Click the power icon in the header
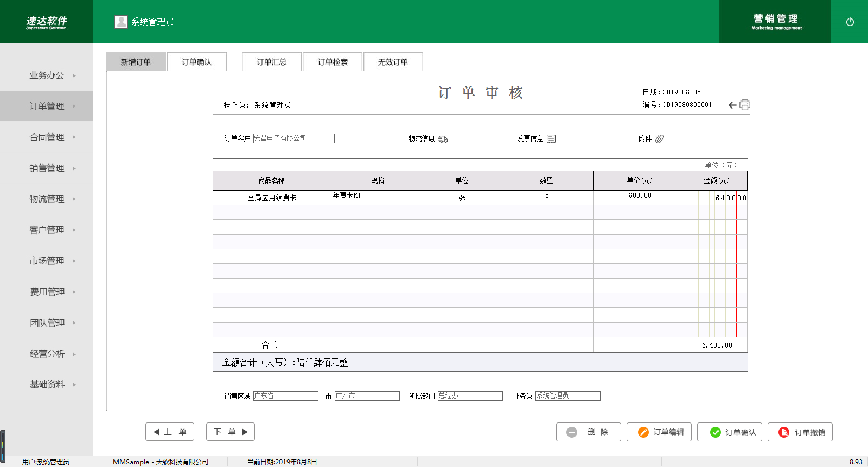The width and height of the screenshot is (868, 467). pyautogui.click(x=850, y=22)
